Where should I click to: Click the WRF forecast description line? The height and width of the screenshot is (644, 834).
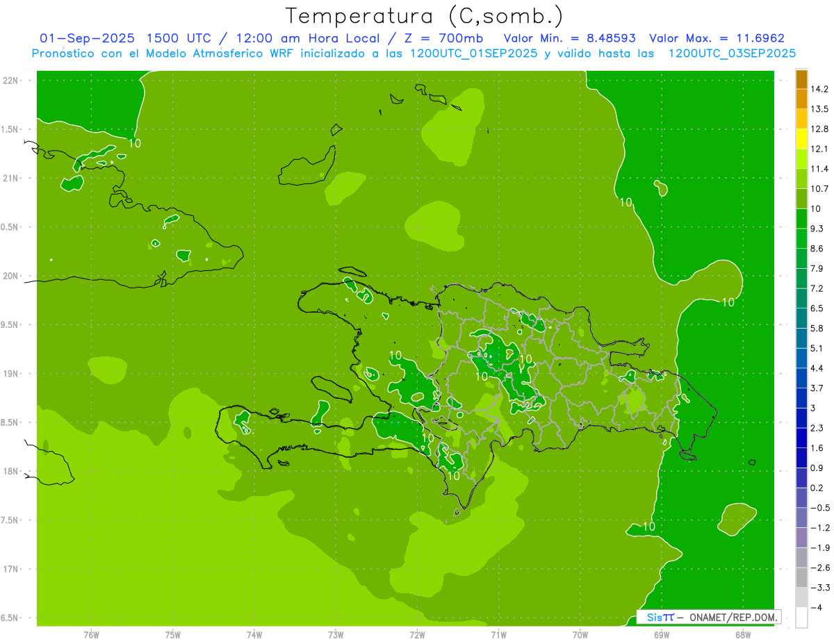[x=414, y=53]
